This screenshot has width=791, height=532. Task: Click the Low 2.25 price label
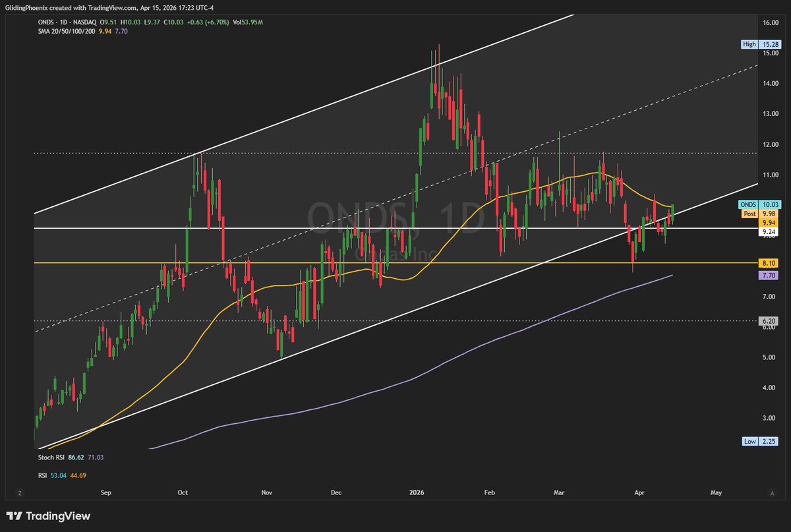[759, 441]
